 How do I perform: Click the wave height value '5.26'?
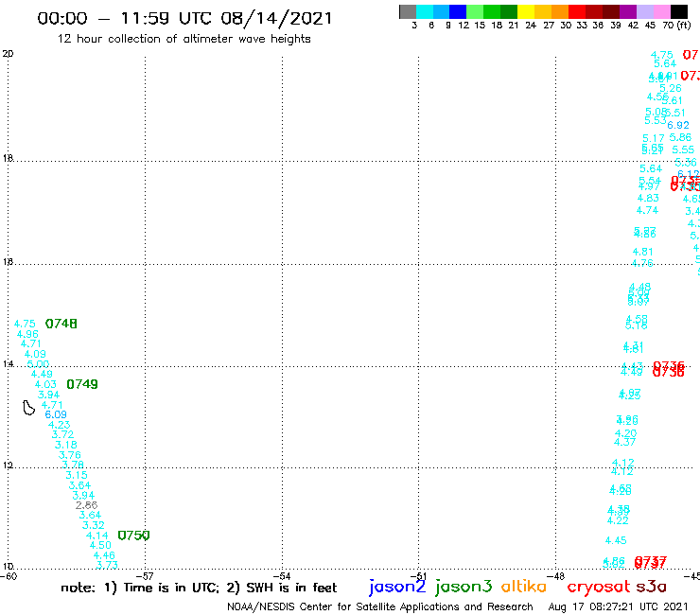coord(671,88)
